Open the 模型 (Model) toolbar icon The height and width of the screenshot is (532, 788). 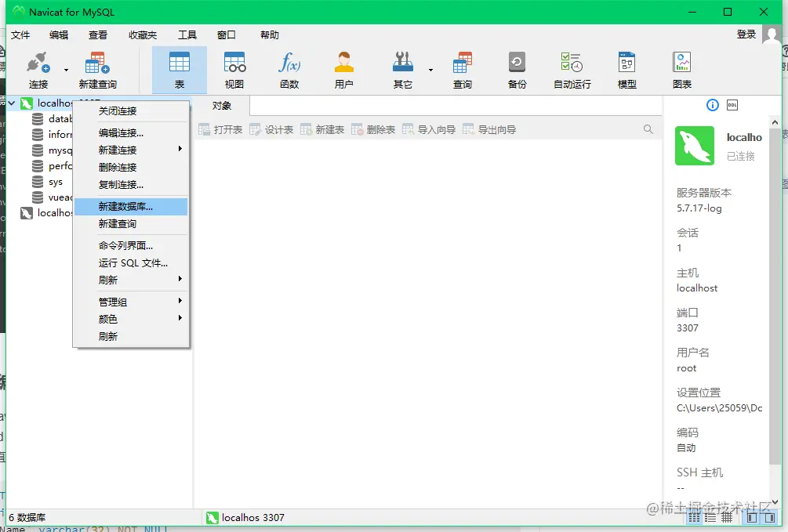coord(626,63)
